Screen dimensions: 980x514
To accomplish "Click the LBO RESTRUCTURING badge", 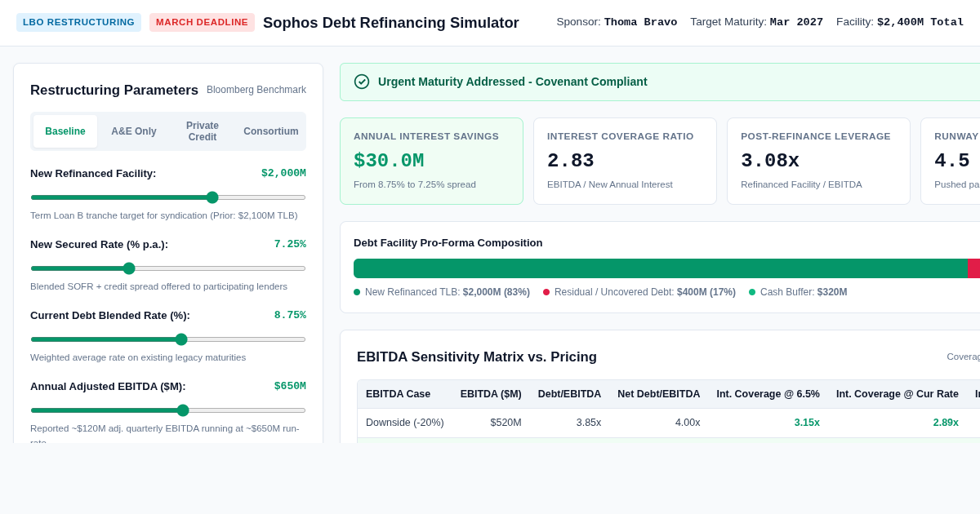I will pyautogui.click(x=78, y=22).
